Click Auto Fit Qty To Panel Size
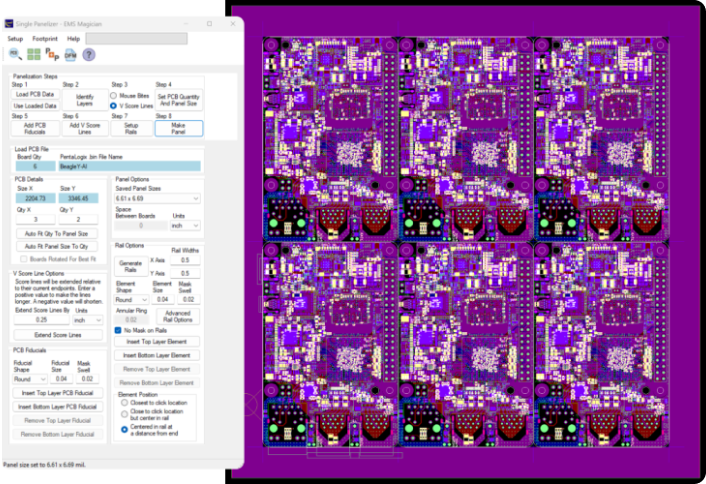 click(x=56, y=234)
